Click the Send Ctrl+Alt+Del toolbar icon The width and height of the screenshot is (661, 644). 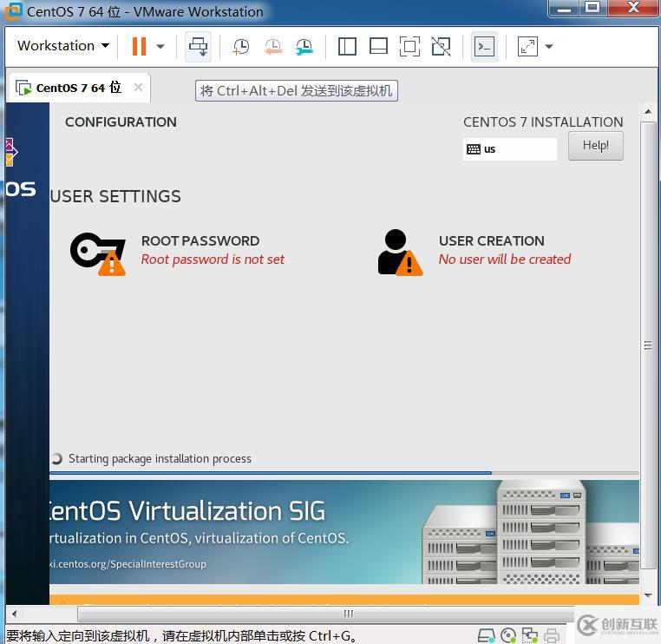coord(199,47)
